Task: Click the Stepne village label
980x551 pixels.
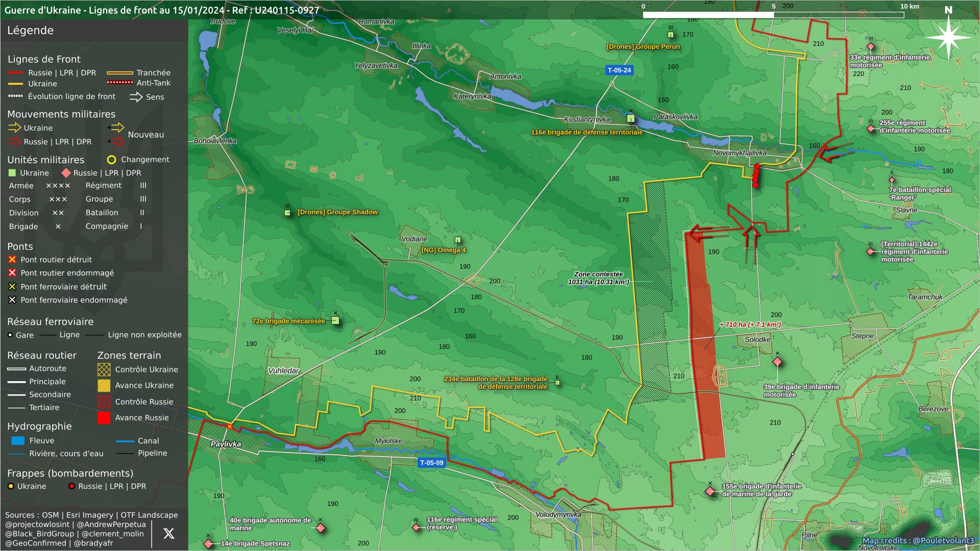Action: click(862, 336)
